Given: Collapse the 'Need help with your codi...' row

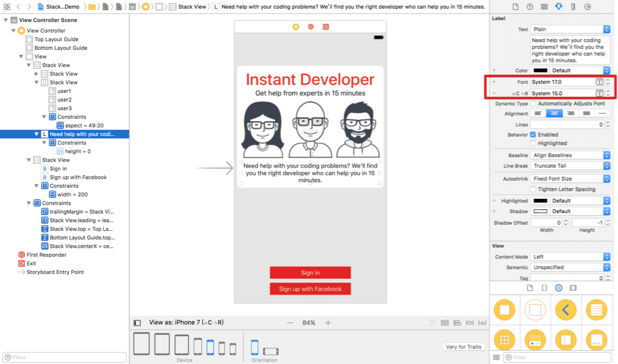Looking at the screenshot, I should click(36, 134).
